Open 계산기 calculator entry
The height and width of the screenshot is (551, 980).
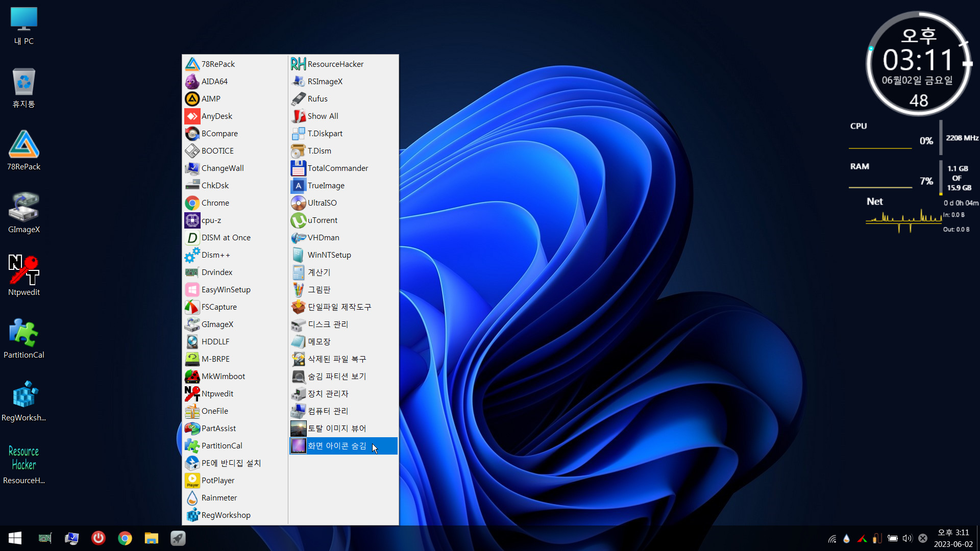[x=344, y=272]
